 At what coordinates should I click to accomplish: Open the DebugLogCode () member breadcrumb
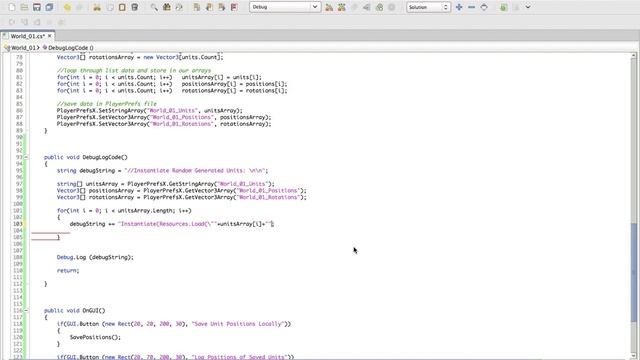tap(68, 48)
